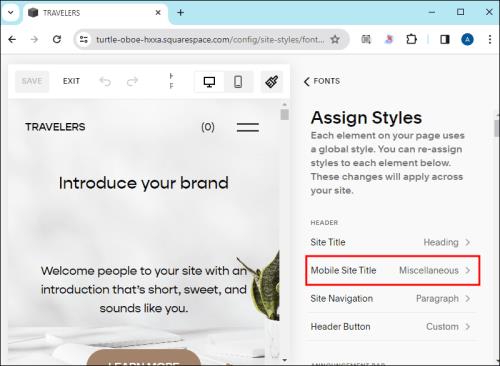Open the Chrome three-dot menu
Image resolution: width=500 pixels, height=366 pixels.
click(490, 40)
